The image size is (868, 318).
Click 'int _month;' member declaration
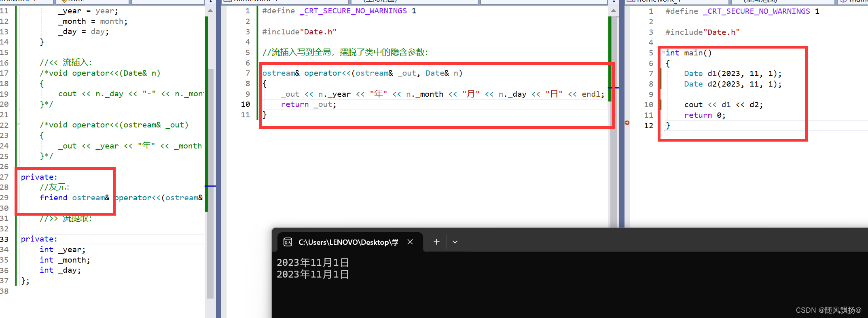65,260
